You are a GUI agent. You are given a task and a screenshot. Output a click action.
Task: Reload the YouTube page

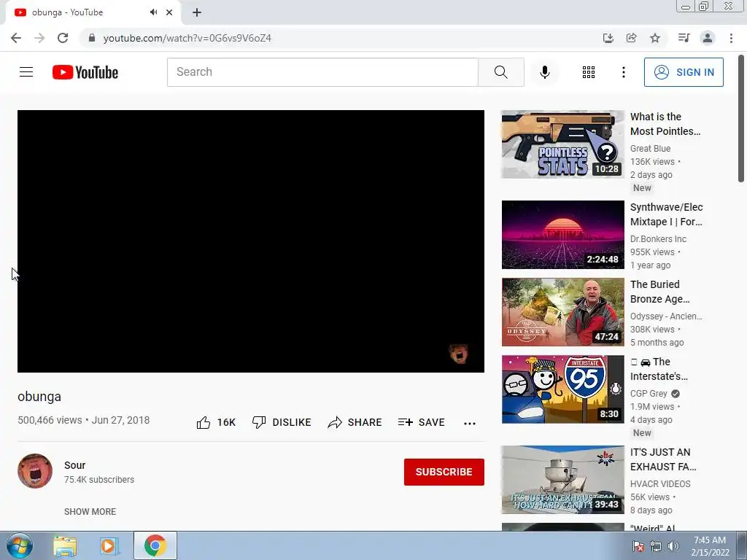tap(63, 38)
